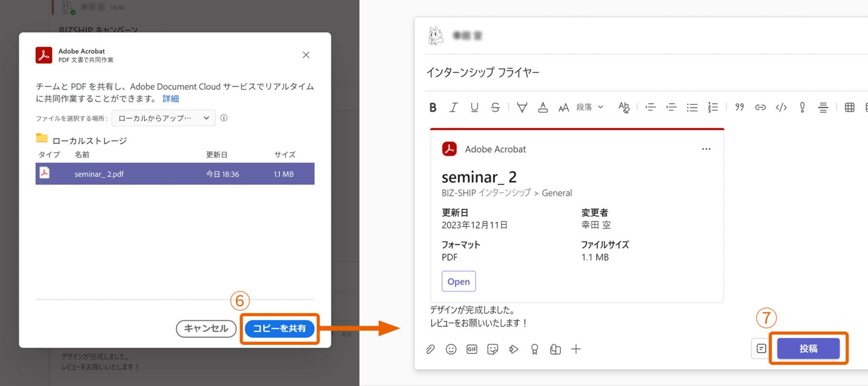Click the 1.1 MB file size on the card

(595, 257)
